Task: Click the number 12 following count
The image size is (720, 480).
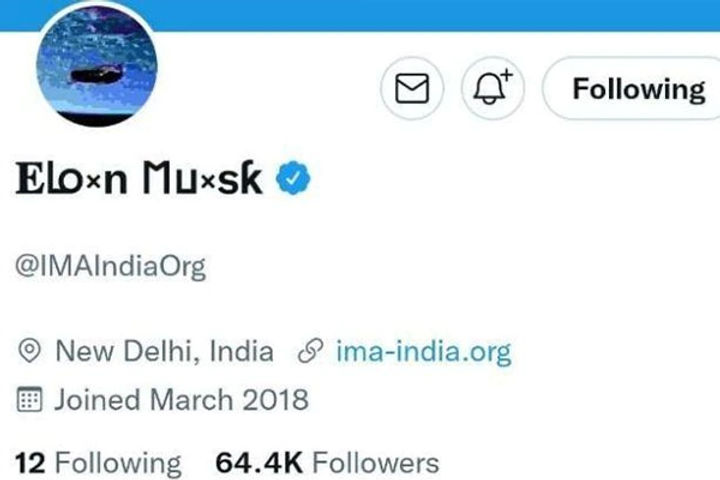Action: (x=30, y=463)
